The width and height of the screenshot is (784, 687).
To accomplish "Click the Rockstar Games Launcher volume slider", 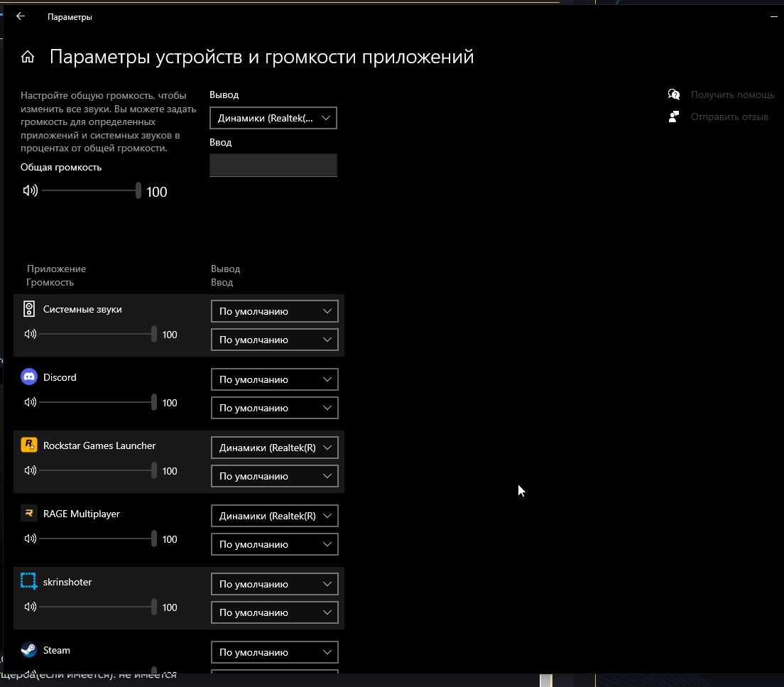I will (98, 470).
